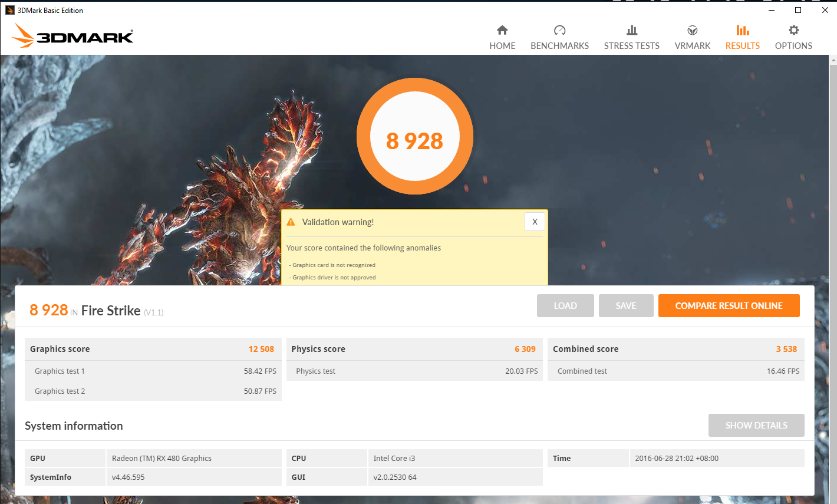Click the Physics score header label
The width and height of the screenshot is (837, 504).
click(318, 349)
